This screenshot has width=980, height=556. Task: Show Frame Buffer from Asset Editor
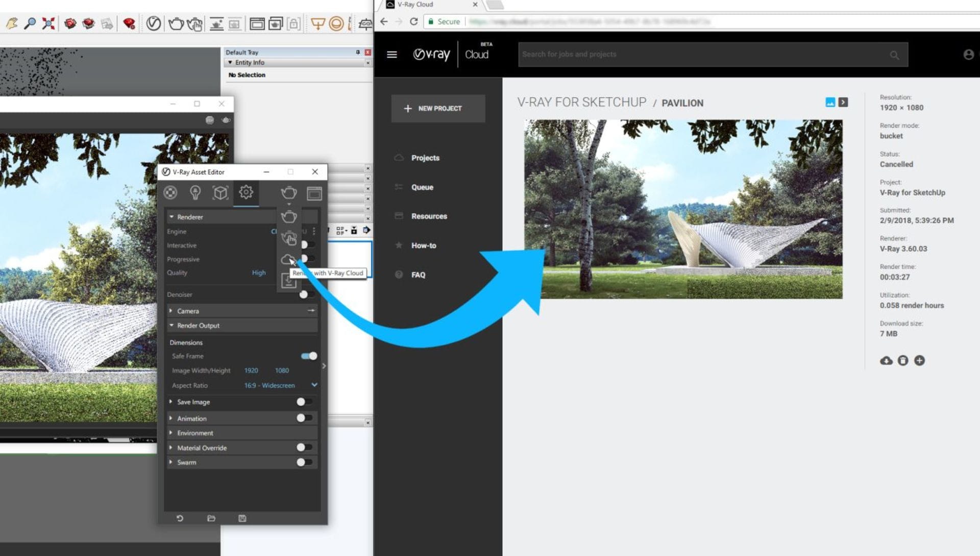314,193
